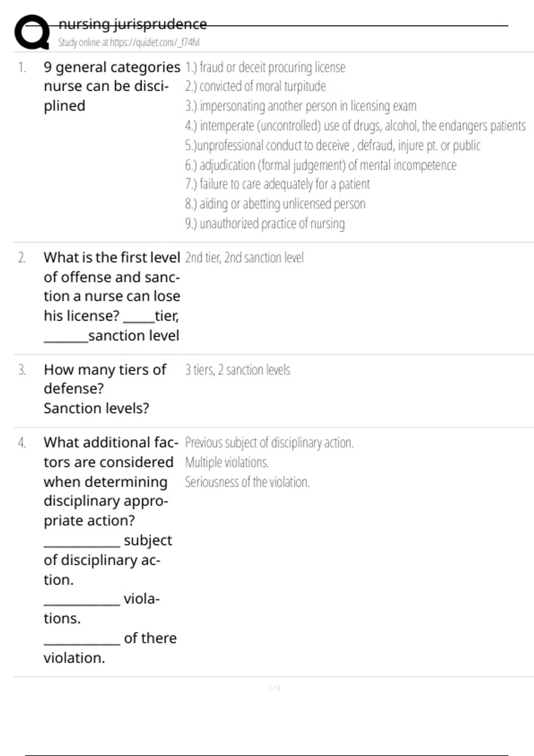Click 'convicted of moral turpitude' line
This screenshot has height=756, width=534.
coord(255,86)
